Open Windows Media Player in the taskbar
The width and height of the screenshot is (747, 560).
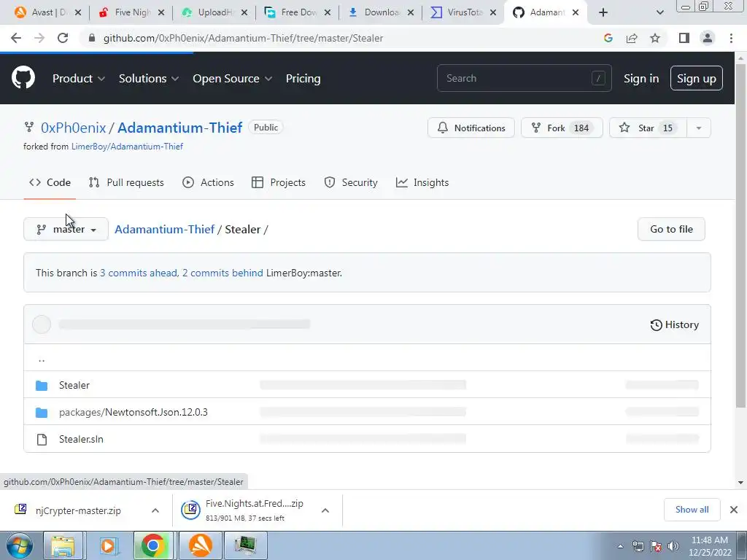click(x=109, y=545)
